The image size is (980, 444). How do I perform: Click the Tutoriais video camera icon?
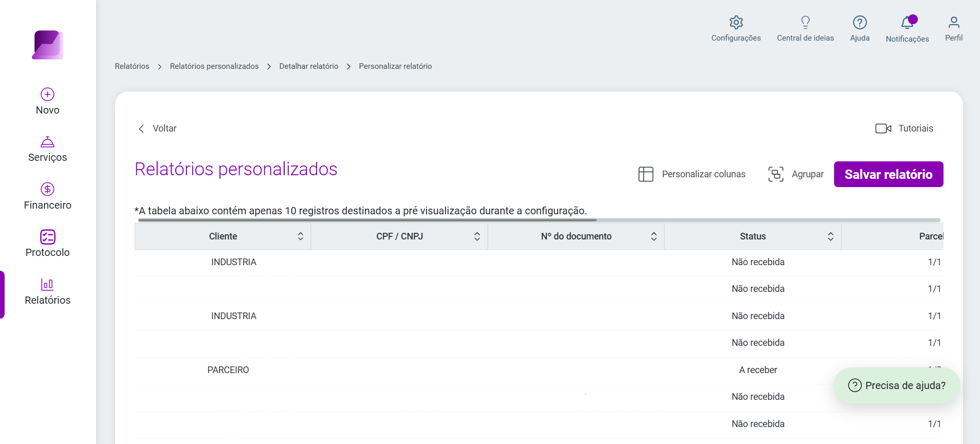point(883,128)
